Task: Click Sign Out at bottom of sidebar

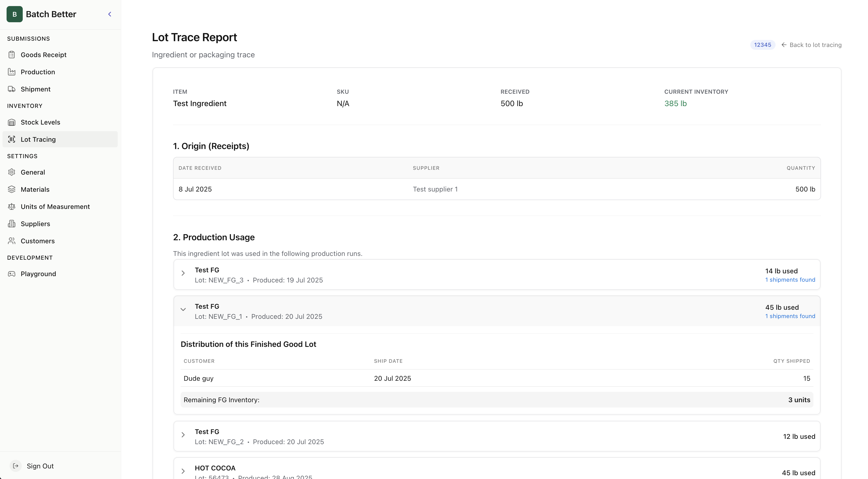Action: click(x=40, y=466)
